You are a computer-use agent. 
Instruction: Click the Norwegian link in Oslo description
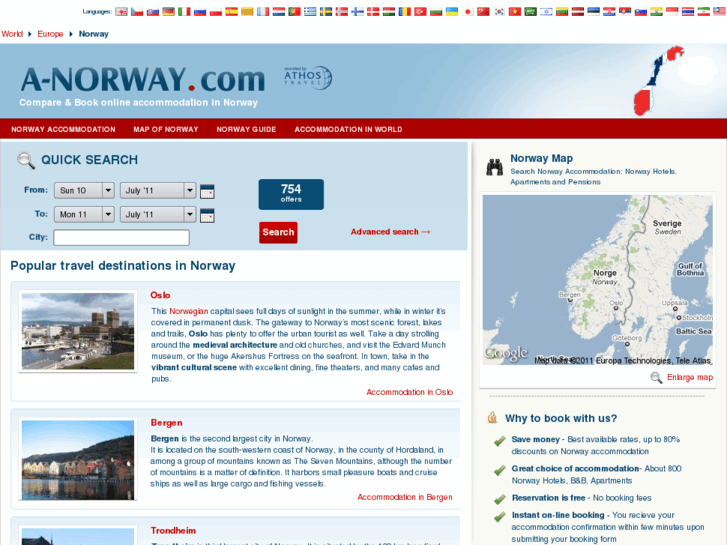tap(189, 311)
